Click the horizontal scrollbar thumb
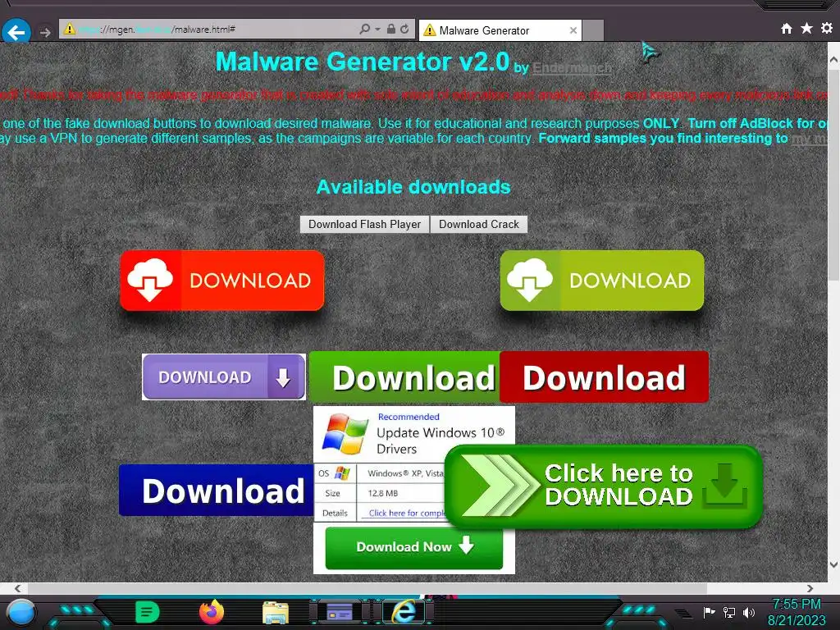This screenshot has height=630, width=840. click(x=367, y=587)
